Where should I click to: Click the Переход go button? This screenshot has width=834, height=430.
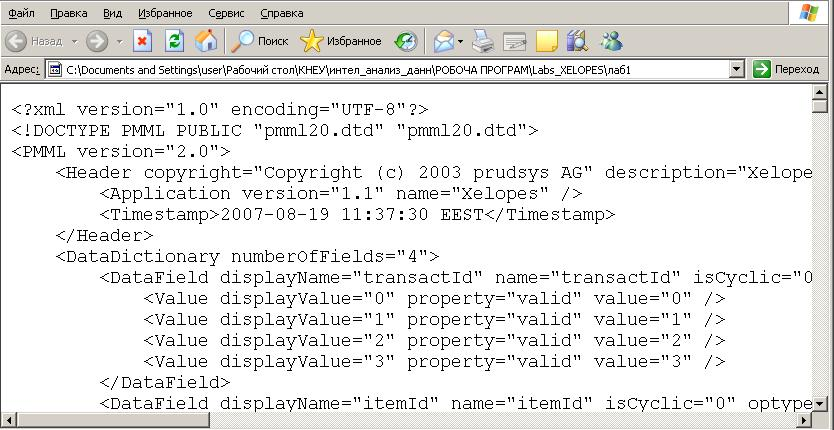787,70
